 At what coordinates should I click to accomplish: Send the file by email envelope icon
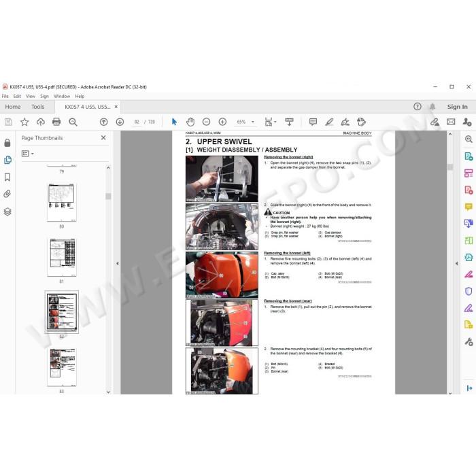pos(451,122)
